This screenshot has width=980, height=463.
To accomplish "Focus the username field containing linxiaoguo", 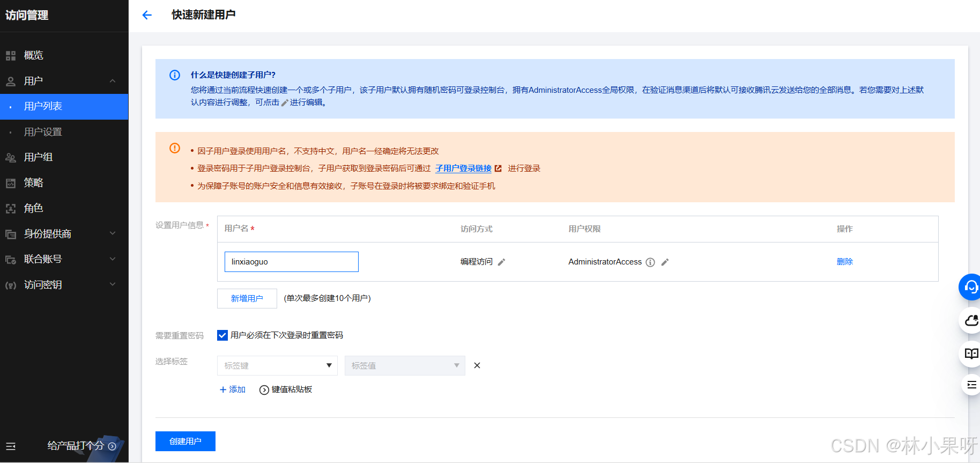I will [x=292, y=262].
